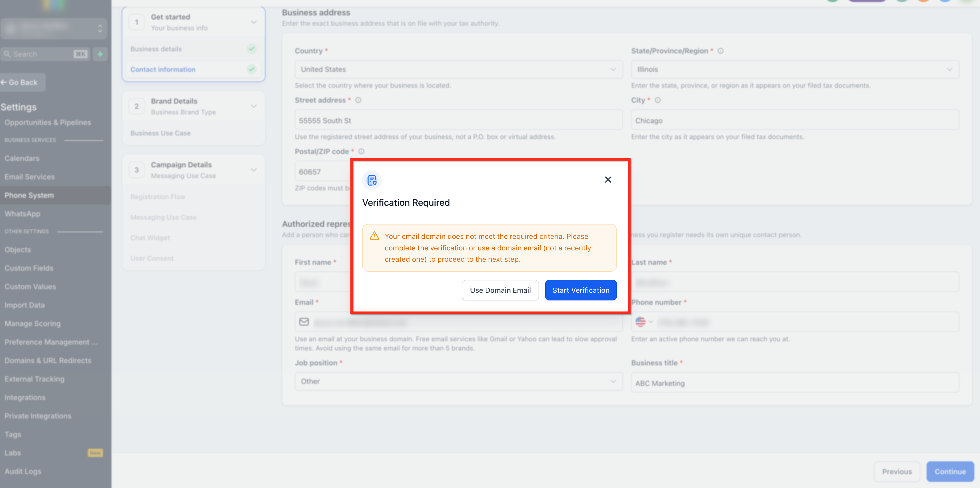
Task: Click the envelope icon in Email field
Action: click(x=304, y=322)
